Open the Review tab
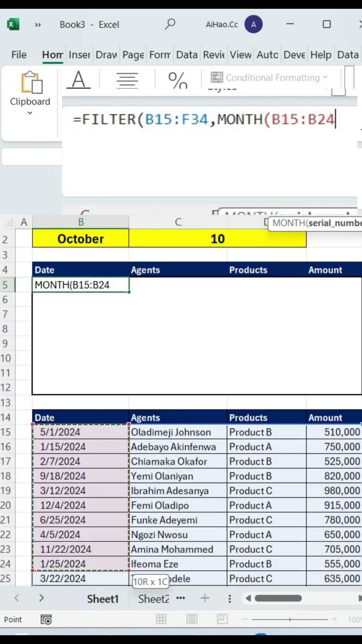The image size is (362, 644). coord(214,55)
